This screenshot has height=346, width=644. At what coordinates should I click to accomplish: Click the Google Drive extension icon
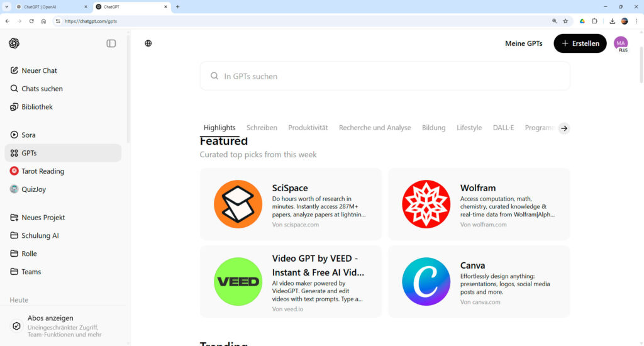(x=582, y=21)
